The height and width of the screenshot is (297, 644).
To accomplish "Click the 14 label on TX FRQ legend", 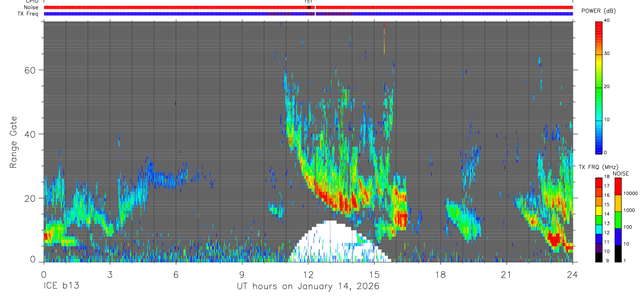I will pyautogui.click(x=607, y=214).
